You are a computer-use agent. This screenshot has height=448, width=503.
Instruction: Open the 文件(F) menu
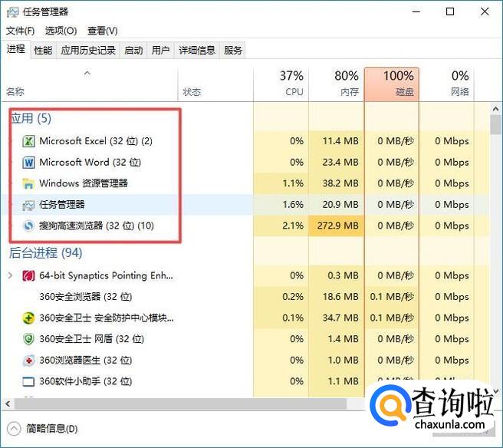pyautogui.click(x=20, y=31)
